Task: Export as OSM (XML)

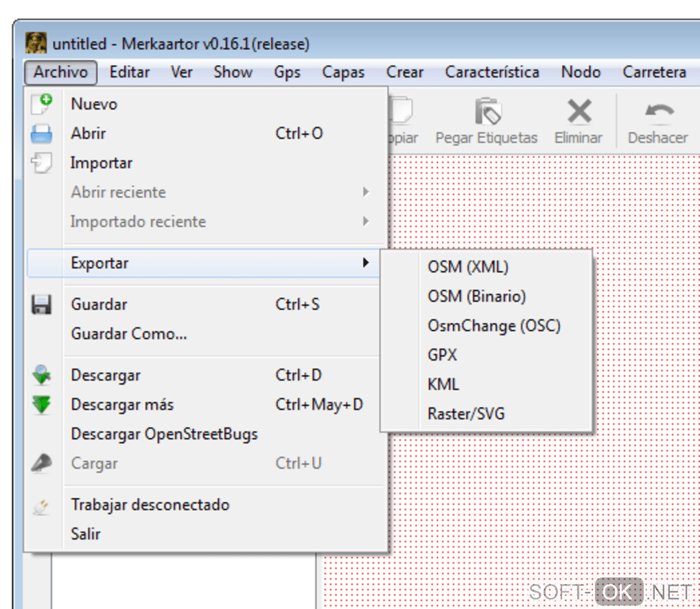Action: coord(487,267)
